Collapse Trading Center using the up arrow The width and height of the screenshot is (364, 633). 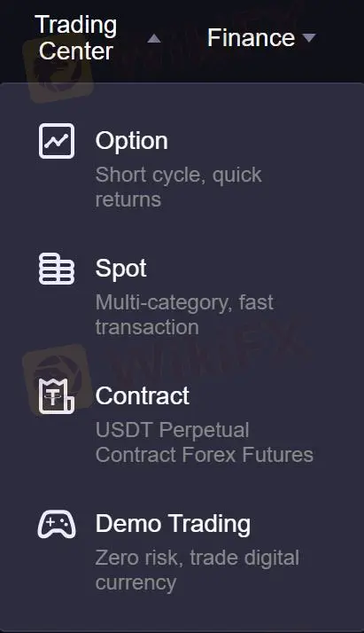(x=154, y=39)
